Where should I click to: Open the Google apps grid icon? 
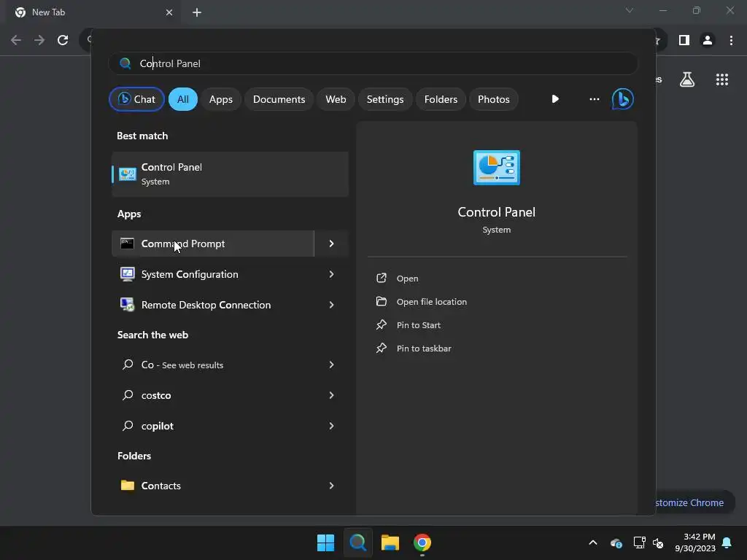coord(722,79)
